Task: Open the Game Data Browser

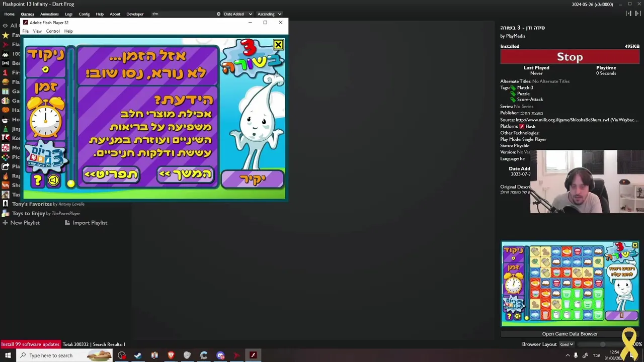Action: [570, 334]
